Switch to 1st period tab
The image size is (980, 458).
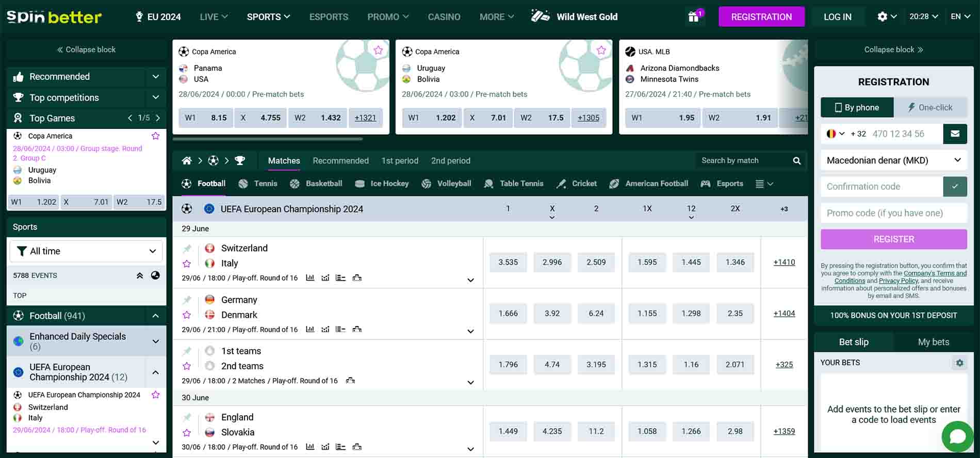tap(400, 161)
